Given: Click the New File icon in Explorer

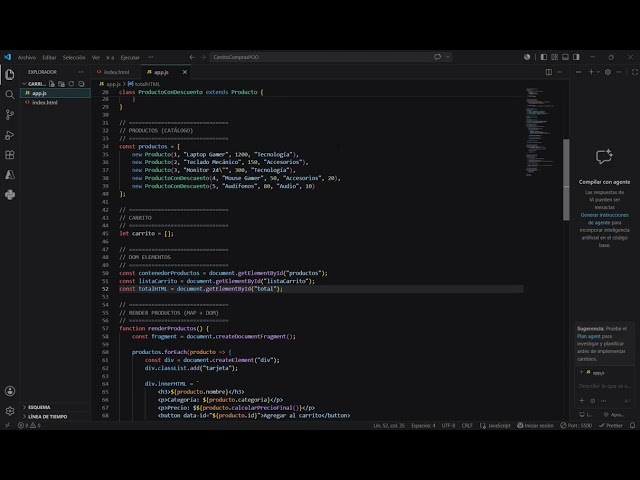Looking at the screenshot, I should (x=52, y=84).
